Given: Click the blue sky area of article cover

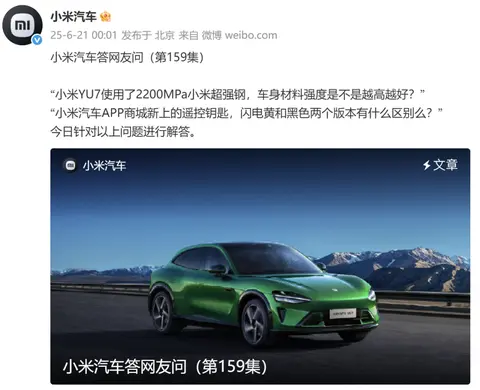Looking at the screenshot, I should coord(260,207).
